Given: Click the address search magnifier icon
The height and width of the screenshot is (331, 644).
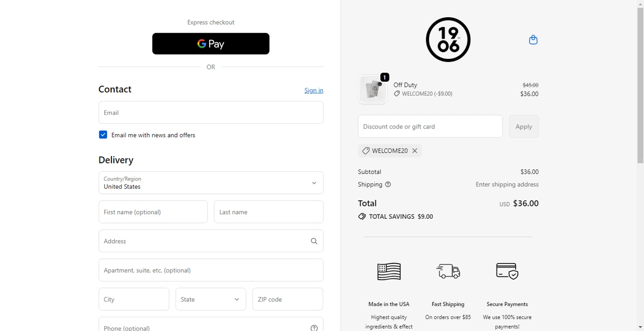Looking at the screenshot, I should point(314,241).
